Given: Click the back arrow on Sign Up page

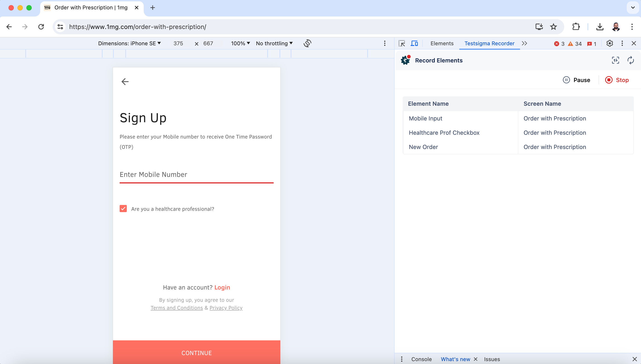Looking at the screenshot, I should pos(125,81).
